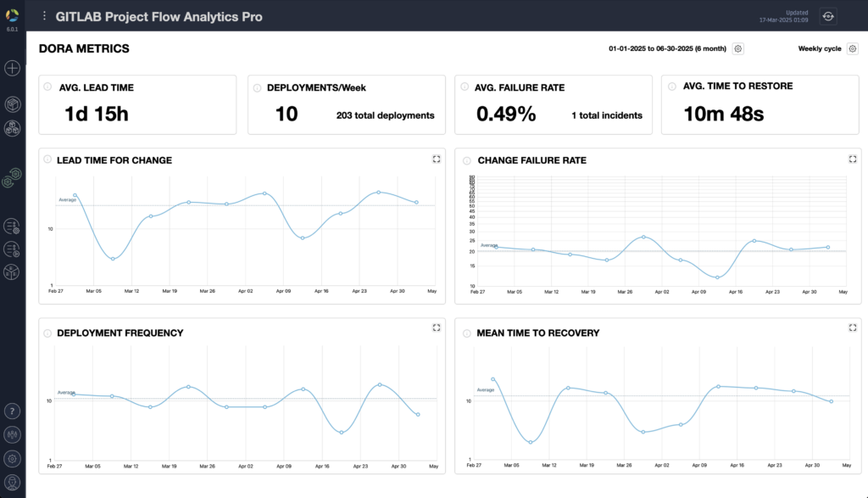The height and width of the screenshot is (498, 868).
Task: Select the multiple cubes sidebar icon
Action: [13, 128]
